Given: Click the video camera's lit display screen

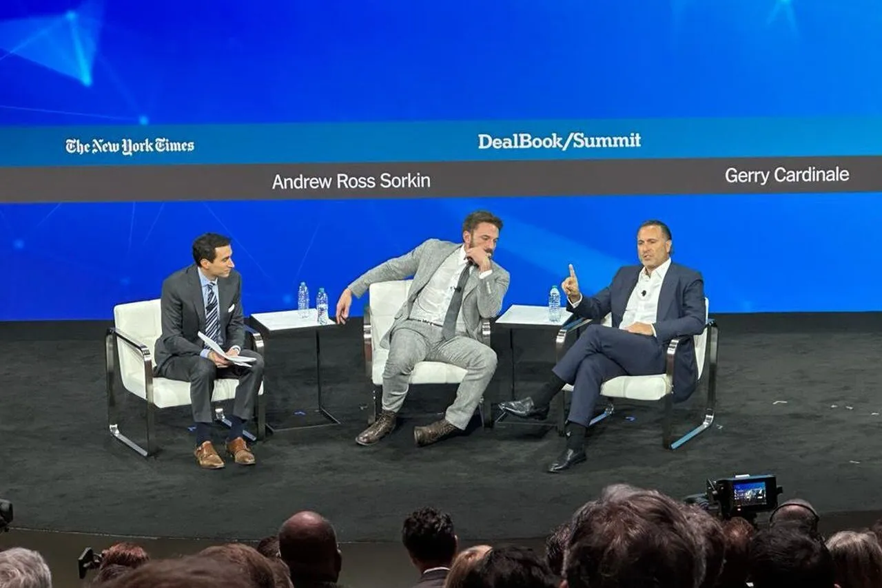Looking at the screenshot, I should (750, 493).
